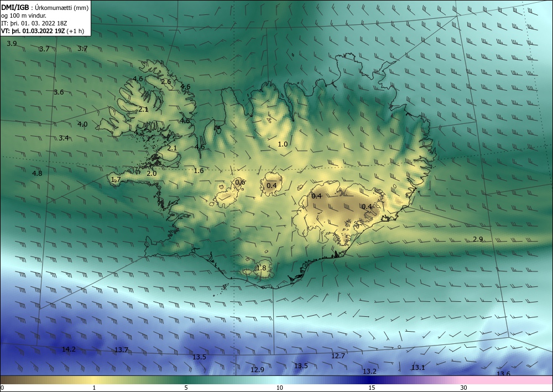Click the 1.8 value on the southern glacier

[261, 268]
